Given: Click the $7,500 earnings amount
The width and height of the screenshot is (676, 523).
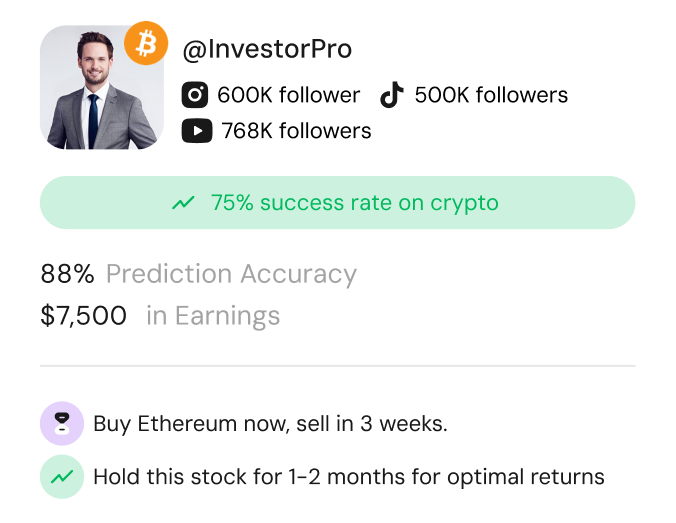Looking at the screenshot, I should (84, 316).
